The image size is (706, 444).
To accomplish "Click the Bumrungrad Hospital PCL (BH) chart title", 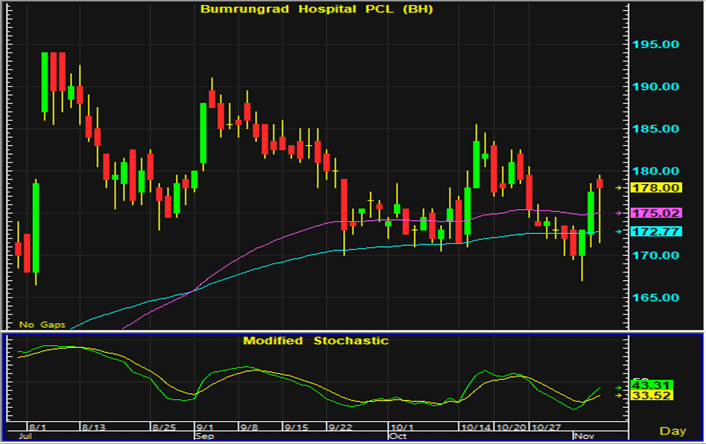I will pos(317,9).
